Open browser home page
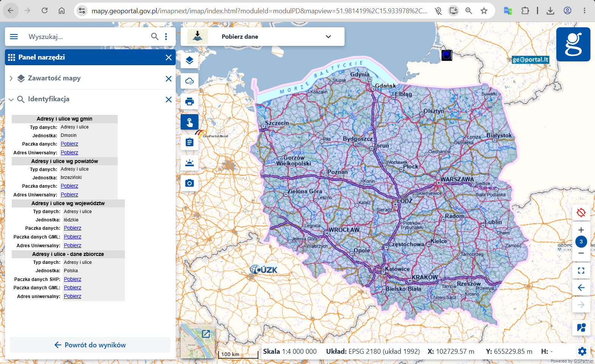 click(61, 11)
